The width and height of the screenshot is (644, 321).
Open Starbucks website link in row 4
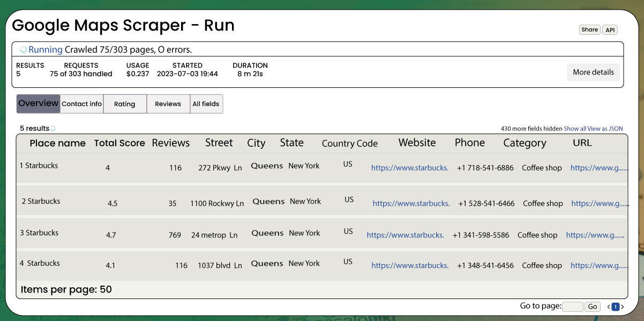point(410,266)
